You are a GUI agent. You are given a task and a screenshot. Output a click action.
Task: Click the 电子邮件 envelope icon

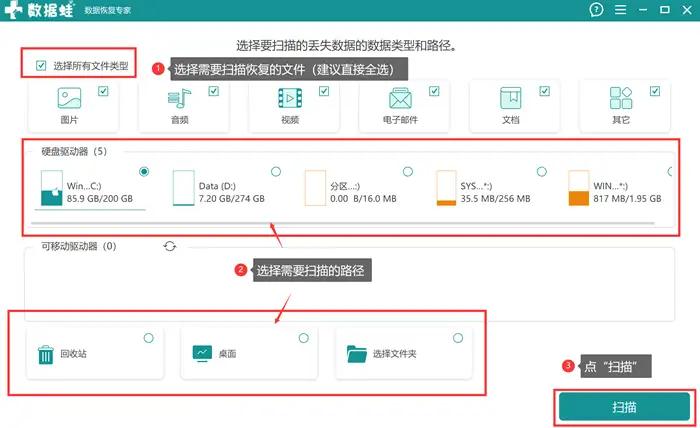[400, 98]
